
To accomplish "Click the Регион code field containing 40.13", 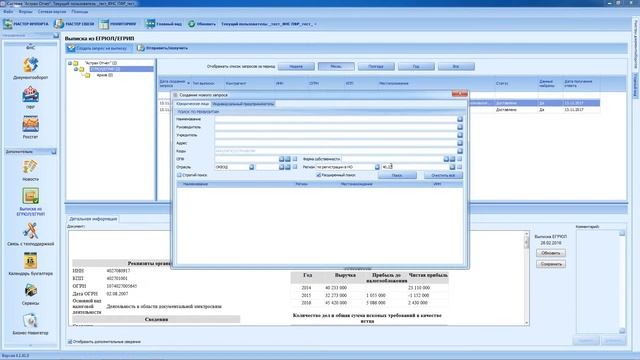I will click(x=416, y=167).
